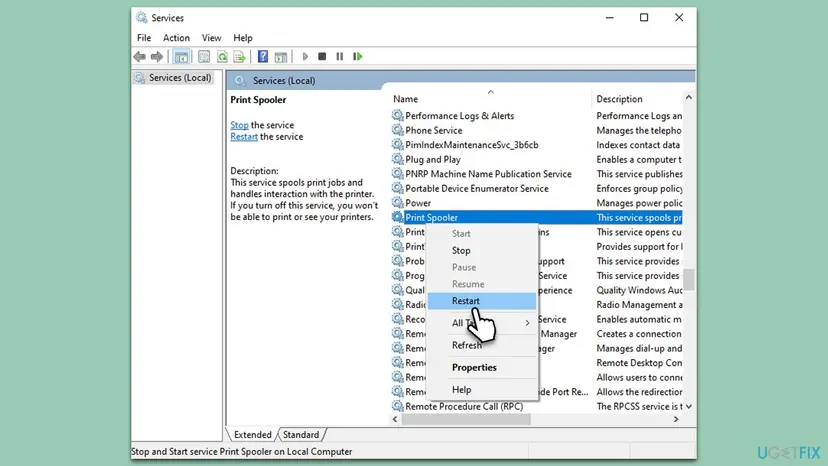The width and height of the screenshot is (828, 466).
Task: Click the gear icon next to Power
Action: [x=397, y=202]
